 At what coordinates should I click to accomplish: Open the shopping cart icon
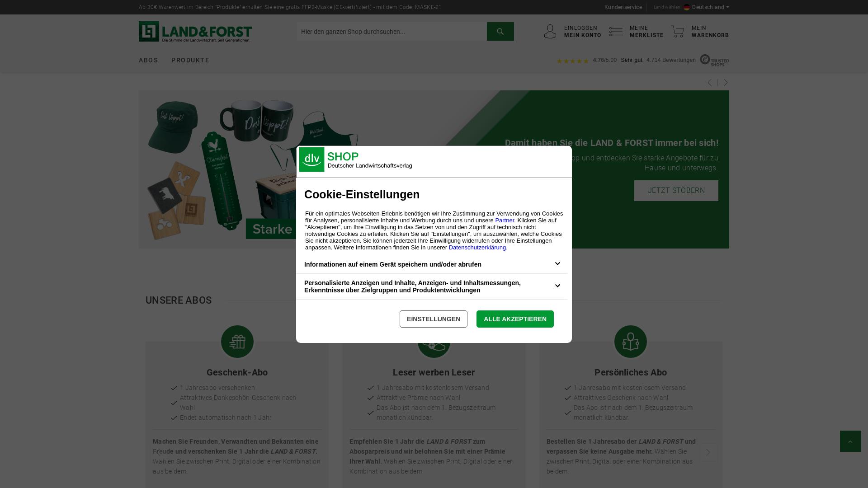678,31
